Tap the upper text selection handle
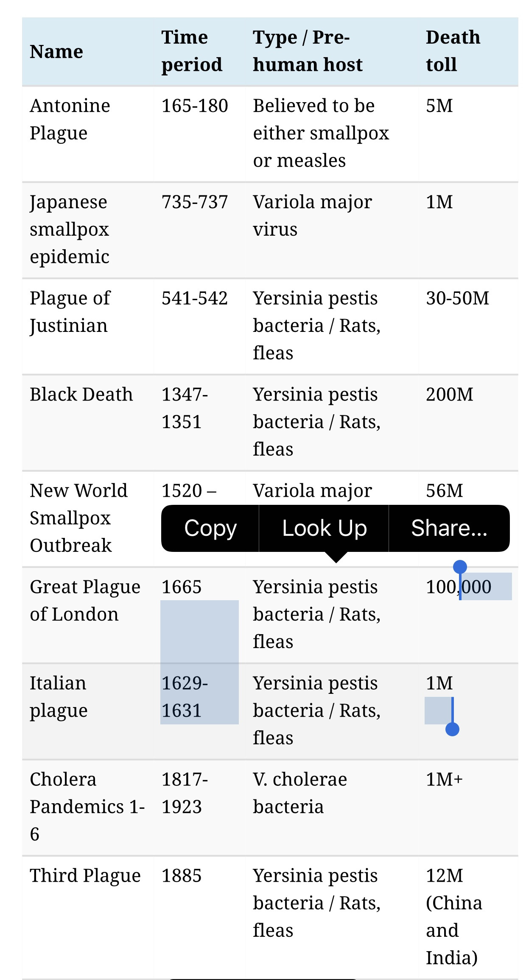Screen dimensions: 526x980 (x=460, y=567)
